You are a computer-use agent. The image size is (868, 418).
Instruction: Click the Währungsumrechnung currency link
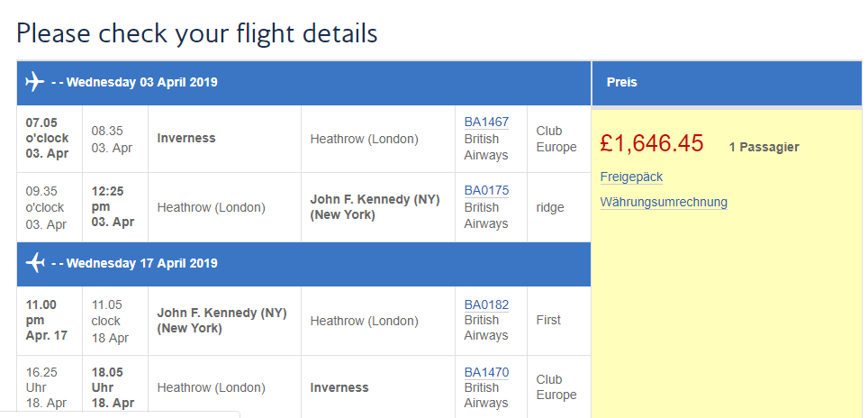664,202
